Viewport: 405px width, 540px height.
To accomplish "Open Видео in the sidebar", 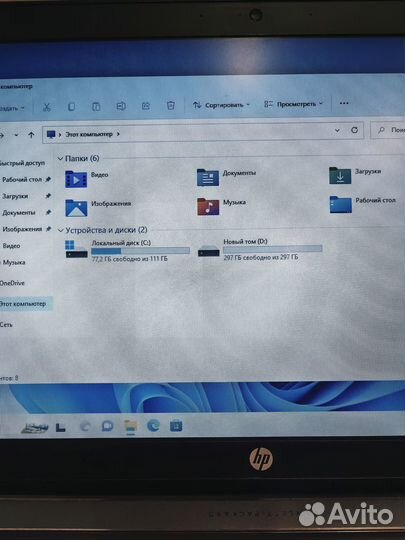I will pyautogui.click(x=11, y=246).
